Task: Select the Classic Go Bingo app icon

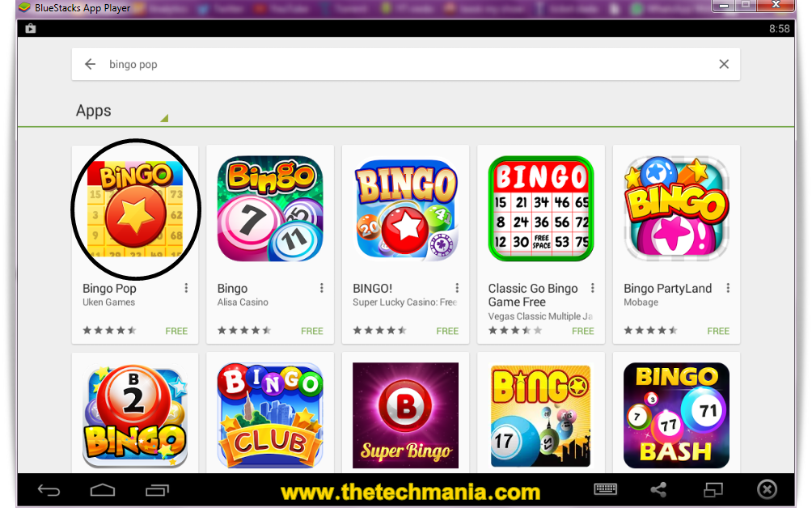Action: coord(541,209)
